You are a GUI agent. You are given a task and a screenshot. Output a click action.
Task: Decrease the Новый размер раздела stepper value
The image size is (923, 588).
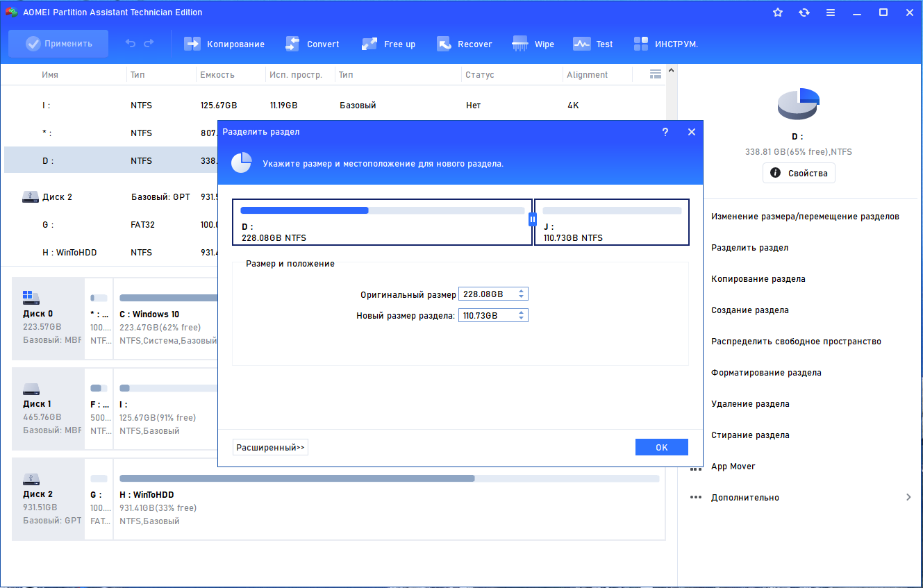point(522,318)
